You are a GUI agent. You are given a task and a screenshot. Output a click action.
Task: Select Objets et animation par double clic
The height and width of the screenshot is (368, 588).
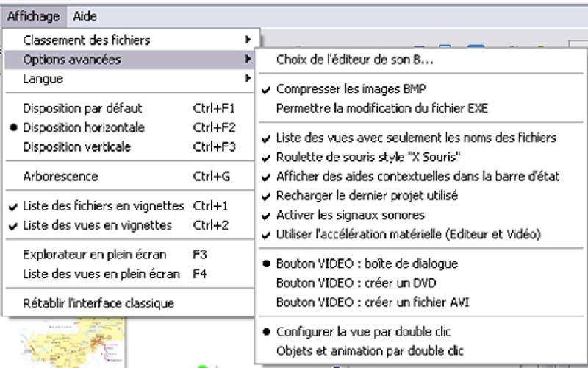(x=420, y=351)
